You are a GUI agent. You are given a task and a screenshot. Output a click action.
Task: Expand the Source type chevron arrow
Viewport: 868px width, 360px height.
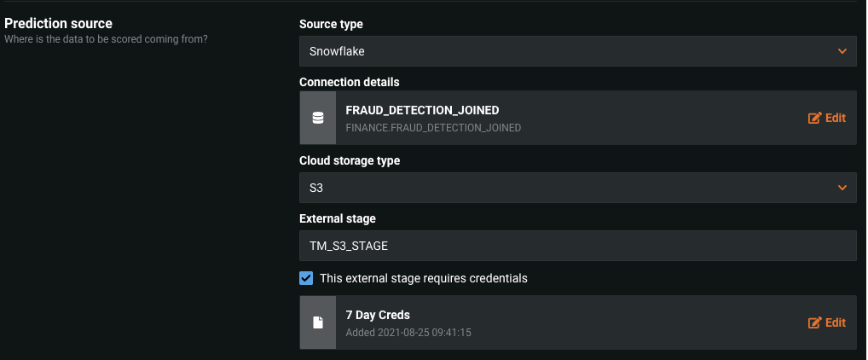[x=842, y=51]
